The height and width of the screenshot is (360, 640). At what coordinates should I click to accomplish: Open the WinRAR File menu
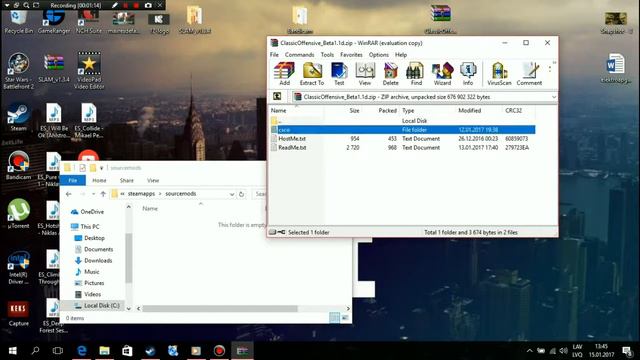click(x=274, y=54)
